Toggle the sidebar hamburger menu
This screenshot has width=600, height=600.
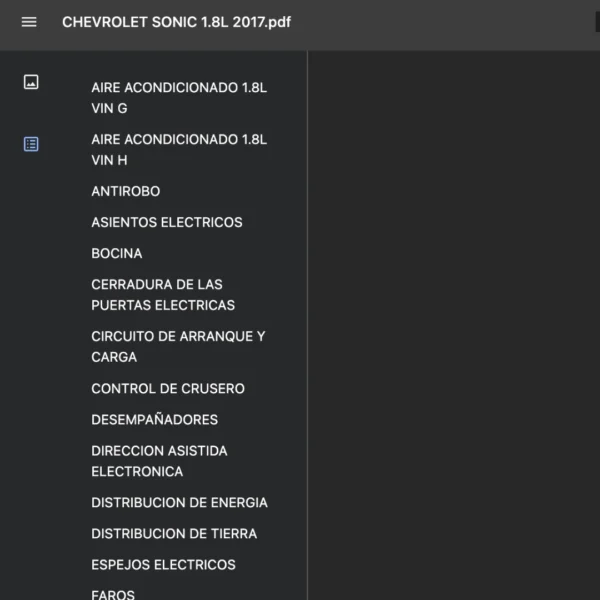pos(29,22)
